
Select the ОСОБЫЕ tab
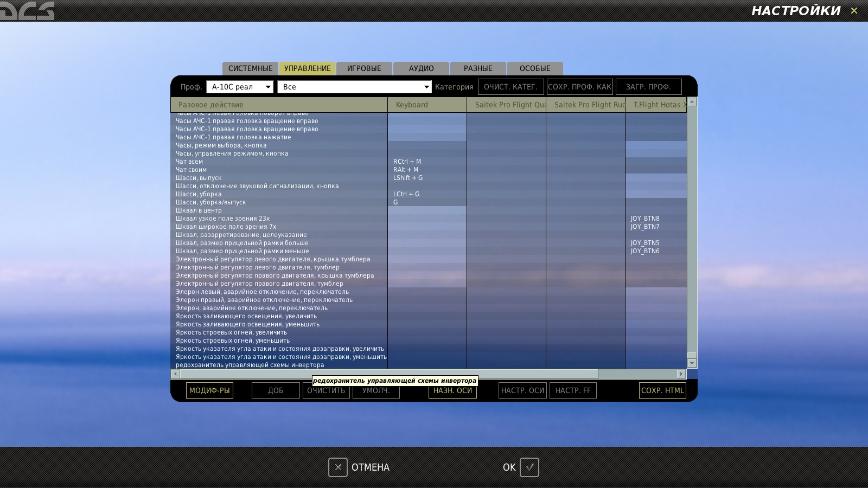535,68
